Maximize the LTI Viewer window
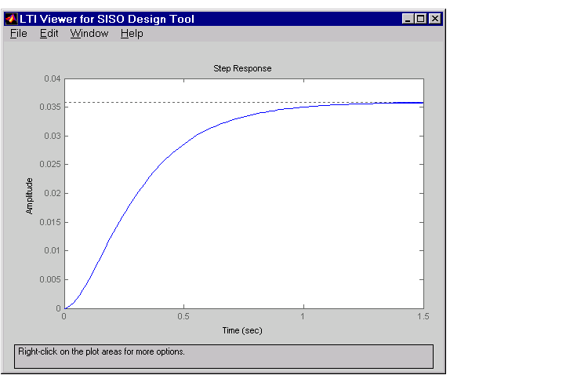 point(421,18)
